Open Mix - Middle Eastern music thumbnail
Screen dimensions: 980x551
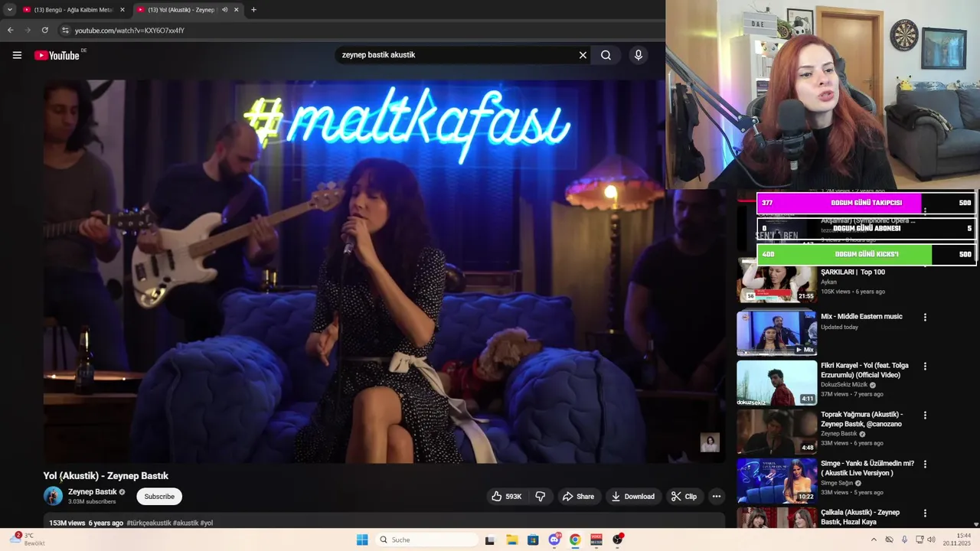(x=776, y=332)
